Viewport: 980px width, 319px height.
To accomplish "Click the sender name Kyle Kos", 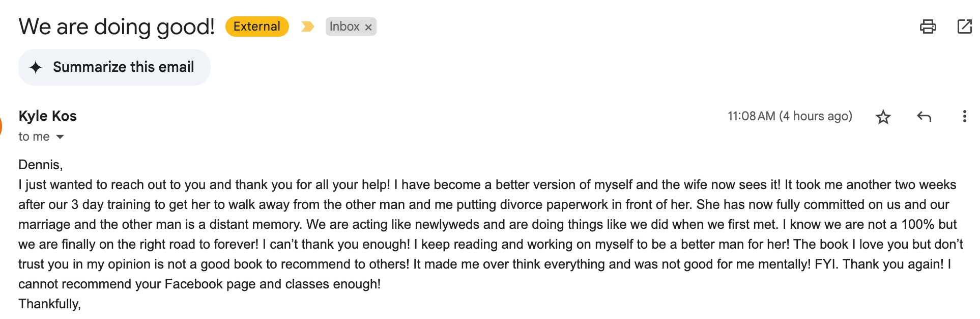I will click(47, 116).
